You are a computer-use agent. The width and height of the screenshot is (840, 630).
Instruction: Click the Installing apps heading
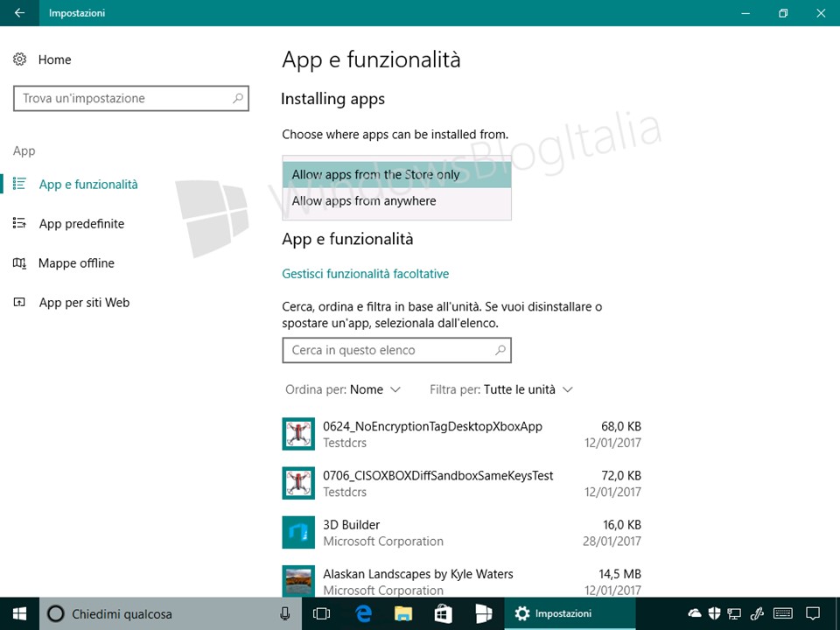pyautogui.click(x=332, y=99)
